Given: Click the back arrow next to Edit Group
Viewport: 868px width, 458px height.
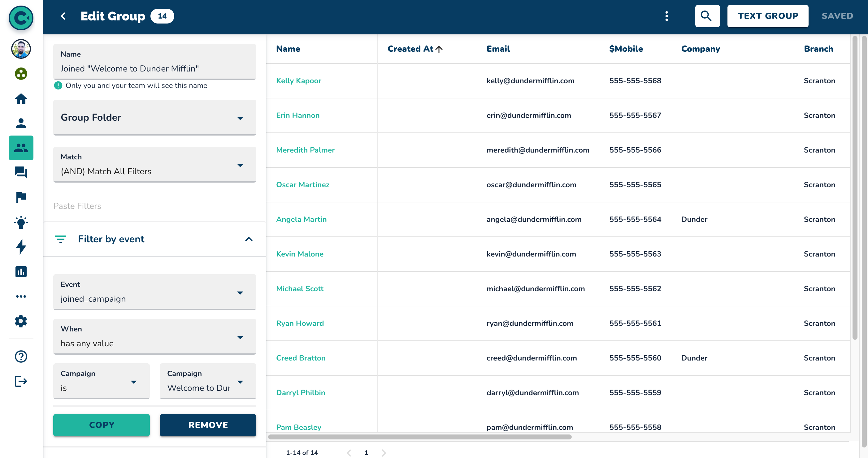Looking at the screenshot, I should 63,16.
